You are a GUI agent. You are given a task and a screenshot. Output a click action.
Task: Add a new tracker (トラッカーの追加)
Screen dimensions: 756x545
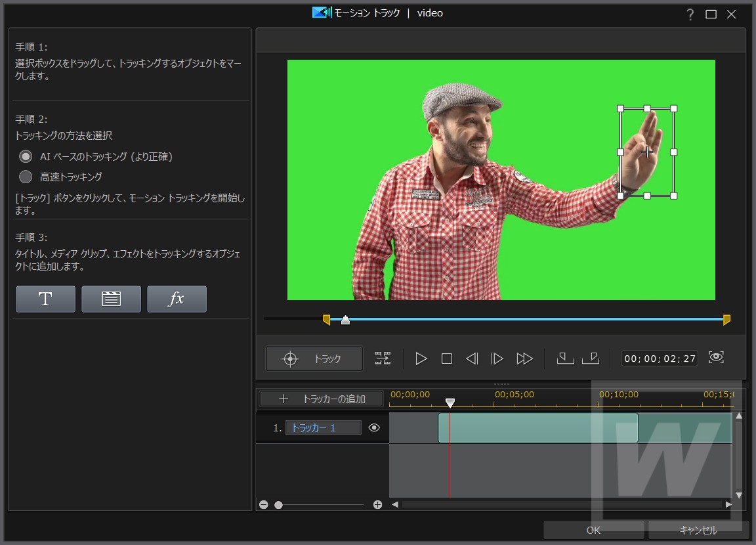point(322,399)
